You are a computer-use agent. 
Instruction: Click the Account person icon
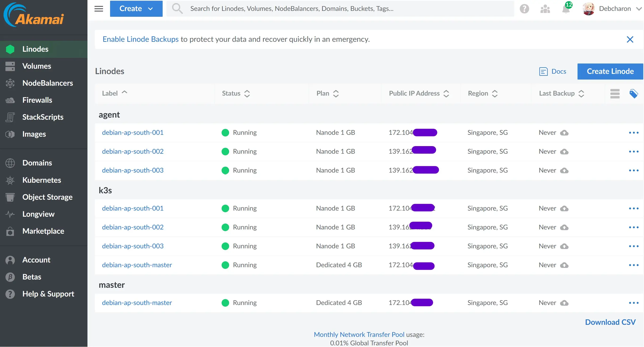[10, 260]
